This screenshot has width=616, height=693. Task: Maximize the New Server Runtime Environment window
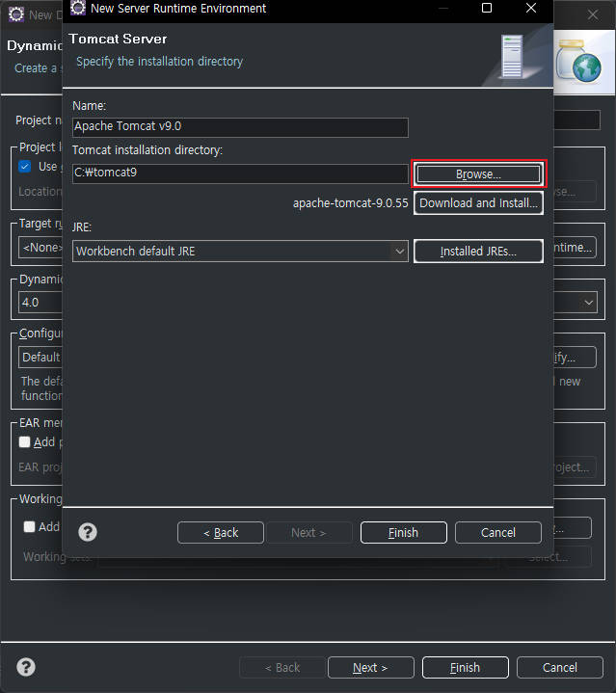coord(487,8)
